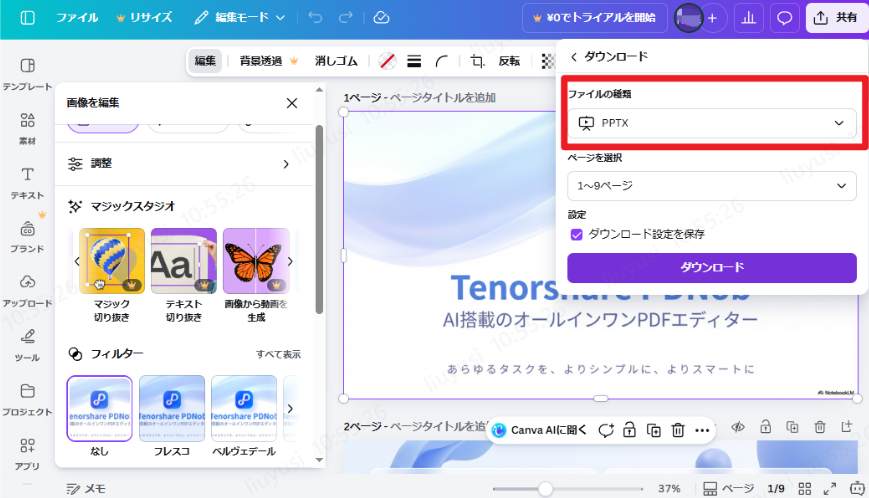Duplicate element via floating toolbar icon
Viewport: 869px width, 498px height.
[x=654, y=430]
